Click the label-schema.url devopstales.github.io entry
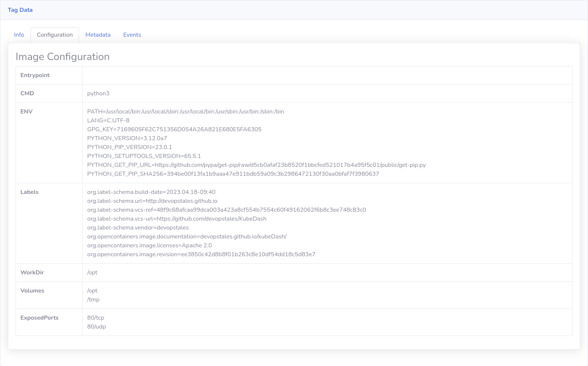 152,201
